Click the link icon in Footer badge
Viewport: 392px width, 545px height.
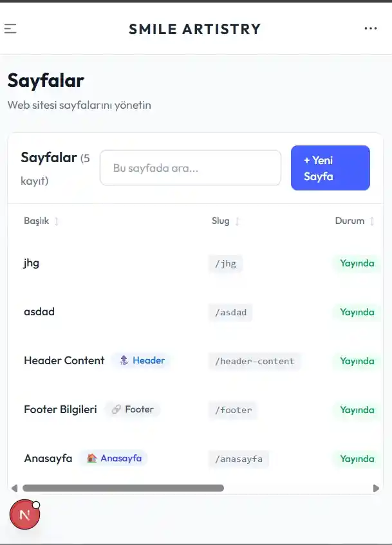click(117, 409)
